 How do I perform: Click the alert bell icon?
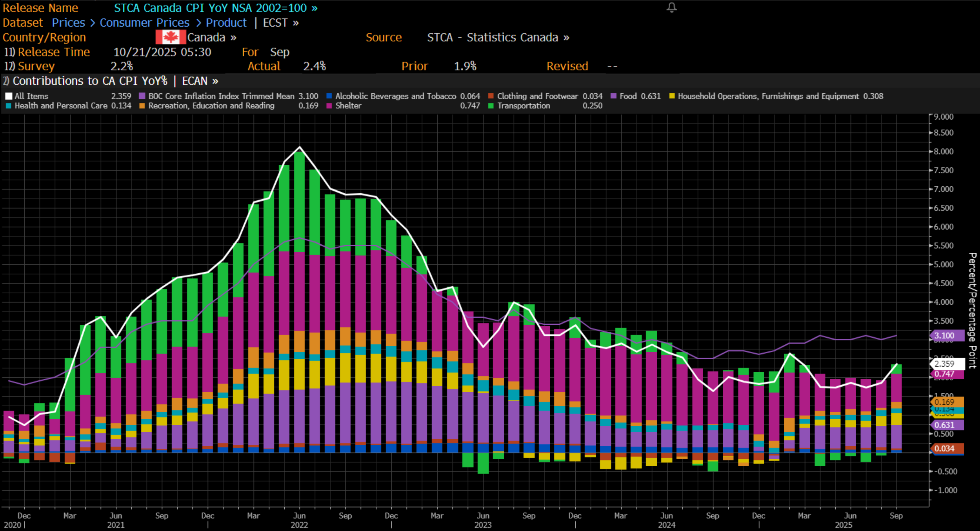(x=671, y=7)
